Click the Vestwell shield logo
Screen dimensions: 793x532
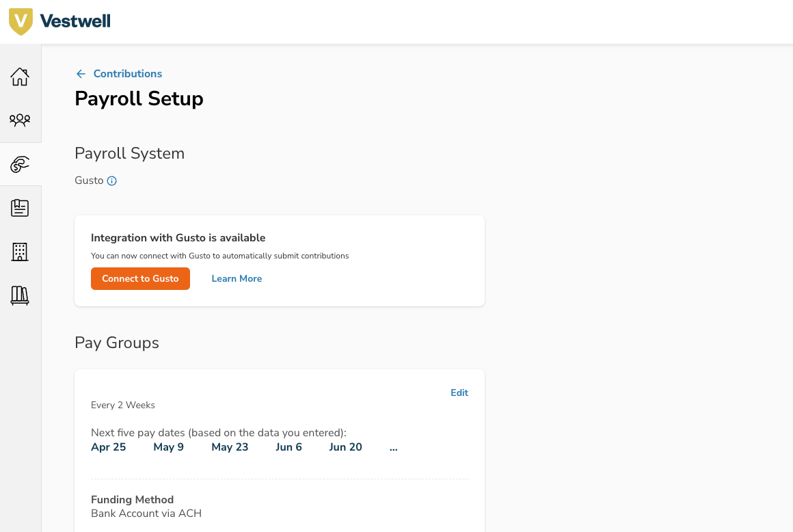21,22
